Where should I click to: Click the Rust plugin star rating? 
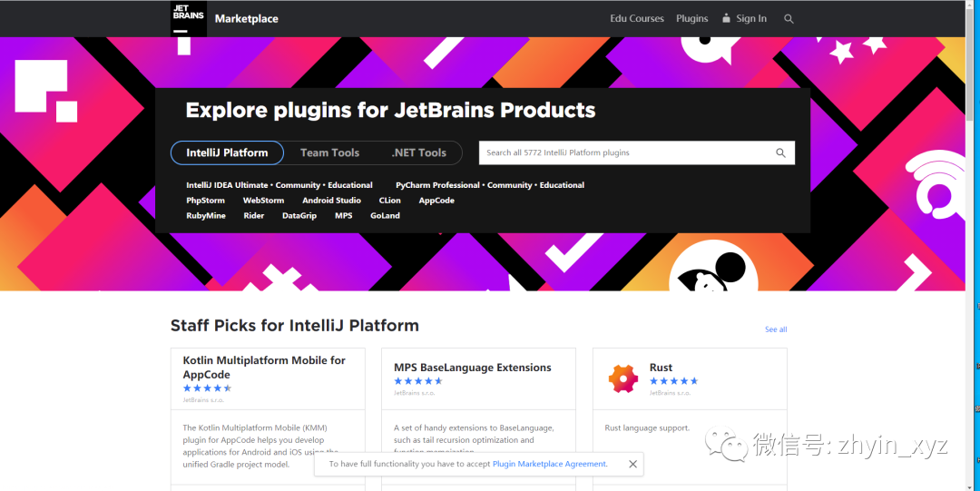pyautogui.click(x=673, y=381)
